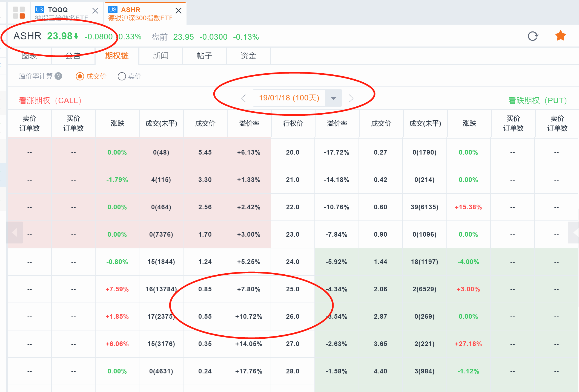
Task: Click call volume 0(7376)
Action: pos(161,234)
